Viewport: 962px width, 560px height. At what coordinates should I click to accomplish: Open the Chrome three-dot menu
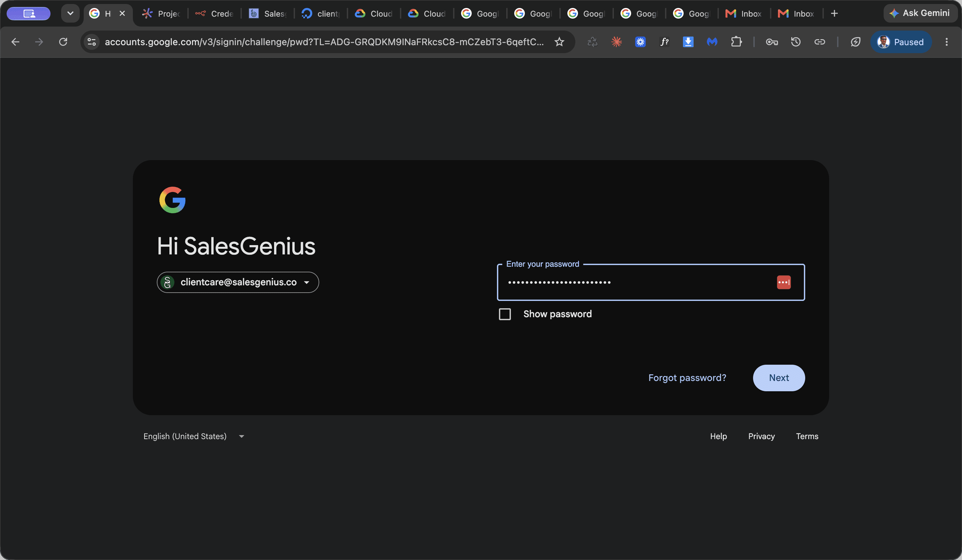[x=946, y=42]
